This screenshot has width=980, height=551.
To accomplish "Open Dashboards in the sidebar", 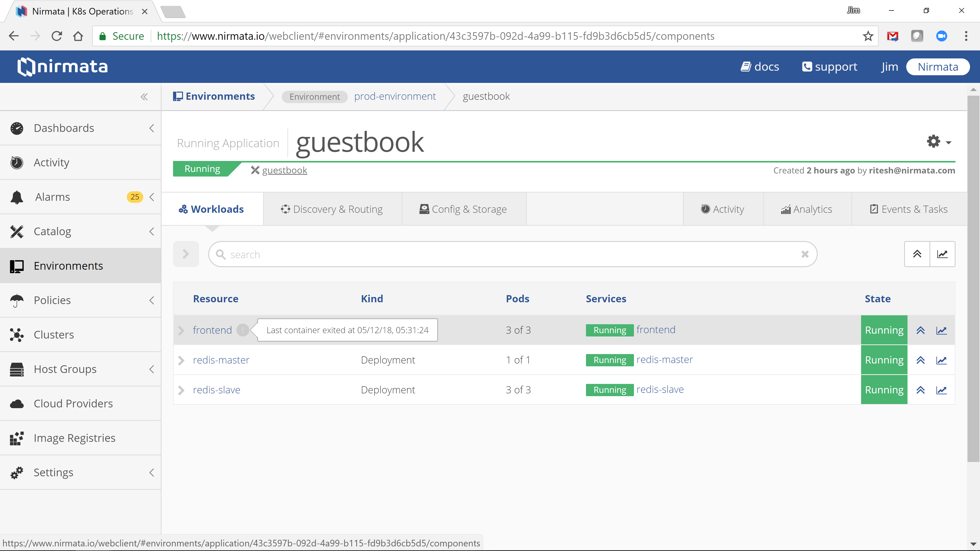I will [x=64, y=128].
